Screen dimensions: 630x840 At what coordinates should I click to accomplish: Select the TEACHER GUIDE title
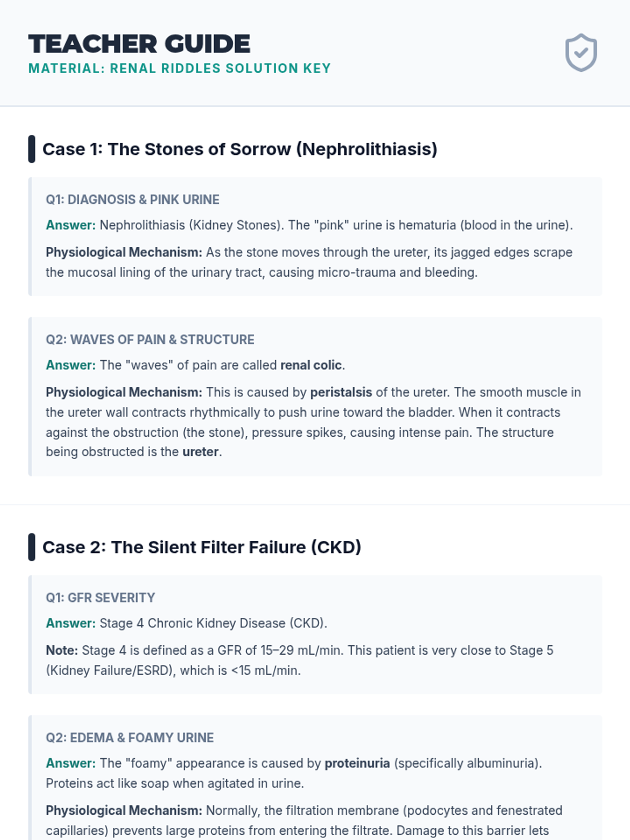tap(139, 44)
